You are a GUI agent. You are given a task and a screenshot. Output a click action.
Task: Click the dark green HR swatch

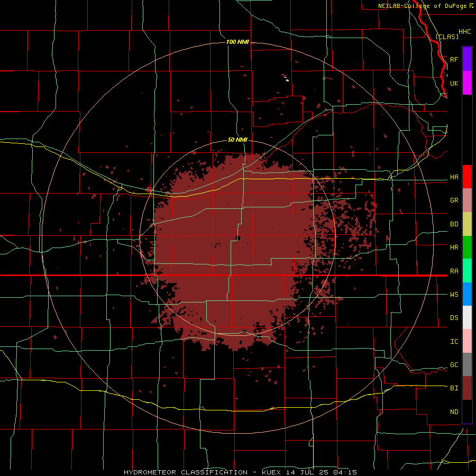[x=467, y=248]
